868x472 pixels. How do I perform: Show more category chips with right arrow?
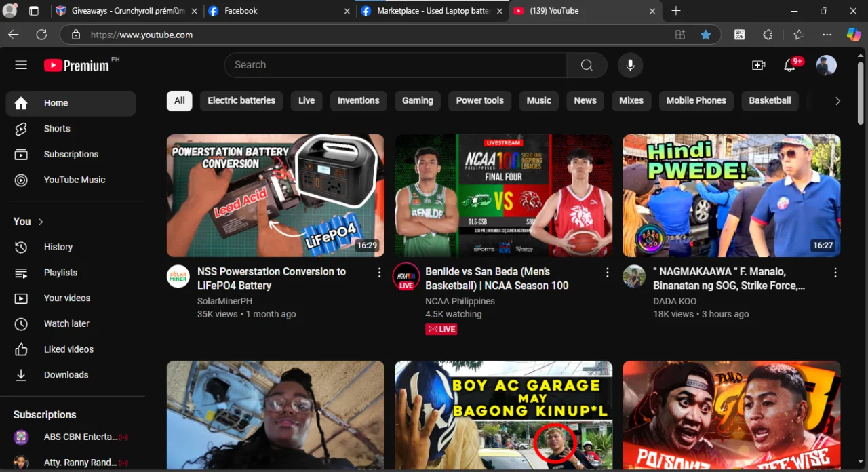[837, 101]
